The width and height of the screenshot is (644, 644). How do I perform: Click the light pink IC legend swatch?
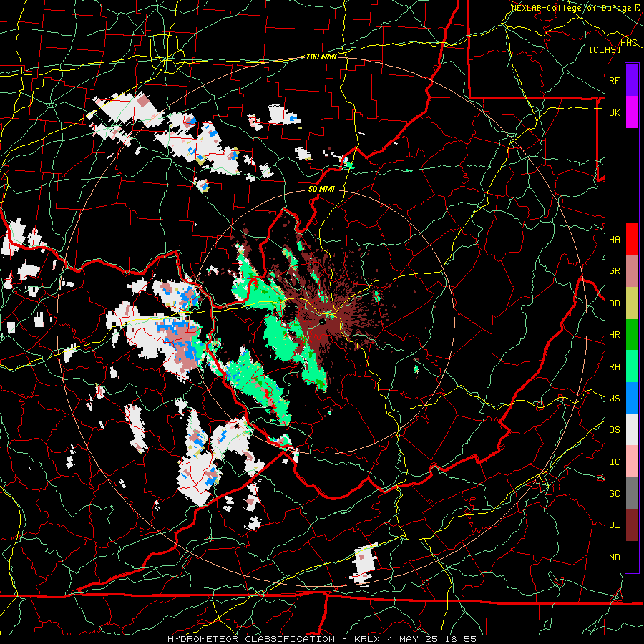(632, 462)
